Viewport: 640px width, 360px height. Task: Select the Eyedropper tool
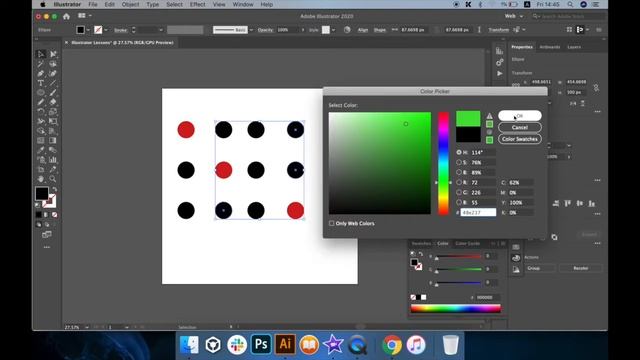[41, 150]
